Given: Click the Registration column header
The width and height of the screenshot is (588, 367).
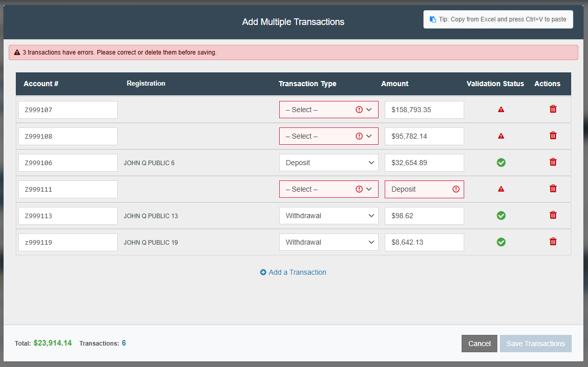Looking at the screenshot, I should [x=146, y=83].
